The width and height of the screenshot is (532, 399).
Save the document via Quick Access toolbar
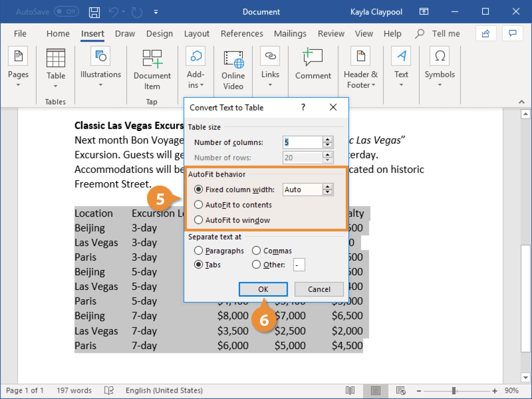(x=94, y=11)
